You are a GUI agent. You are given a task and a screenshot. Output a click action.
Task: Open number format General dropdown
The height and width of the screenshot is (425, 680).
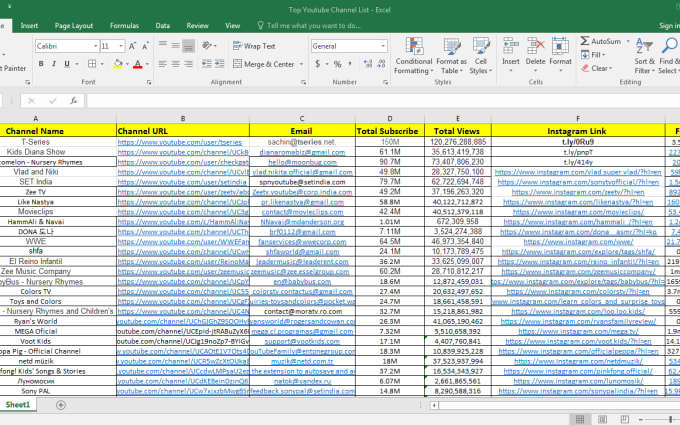[x=383, y=46]
